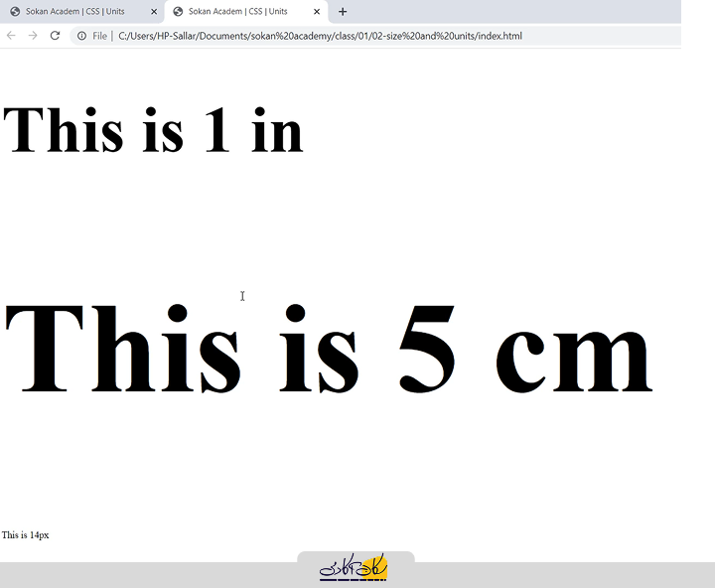Open a new tab with plus button
This screenshot has width=715, height=588.
coord(343,12)
